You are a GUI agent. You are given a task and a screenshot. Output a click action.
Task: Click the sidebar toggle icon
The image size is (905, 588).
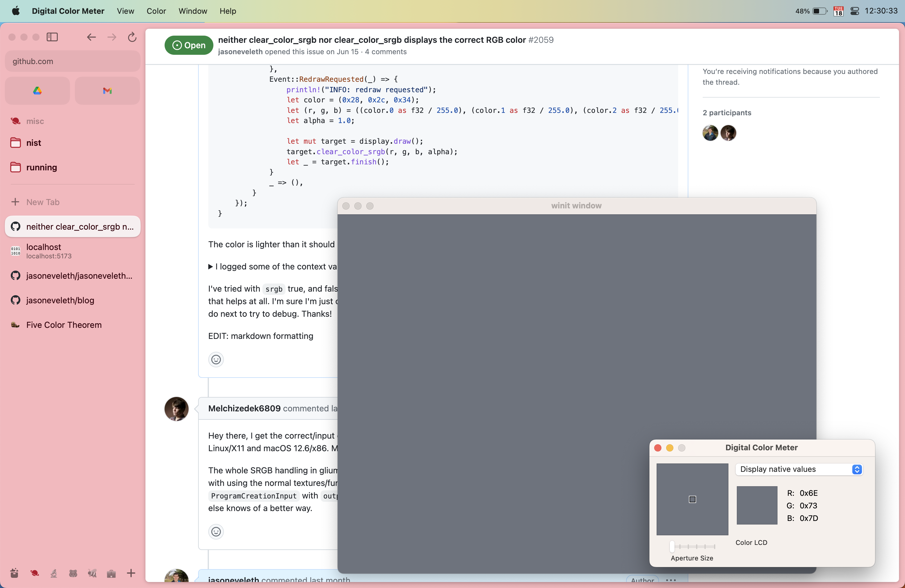coord(52,37)
